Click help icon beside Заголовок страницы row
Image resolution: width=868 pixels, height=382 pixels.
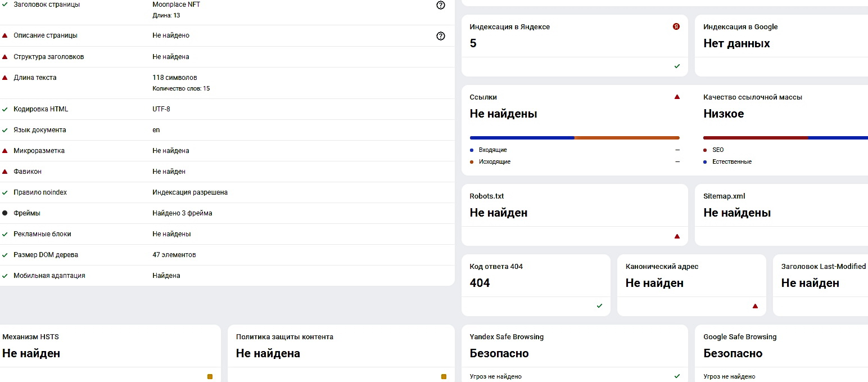click(x=440, y=5)
